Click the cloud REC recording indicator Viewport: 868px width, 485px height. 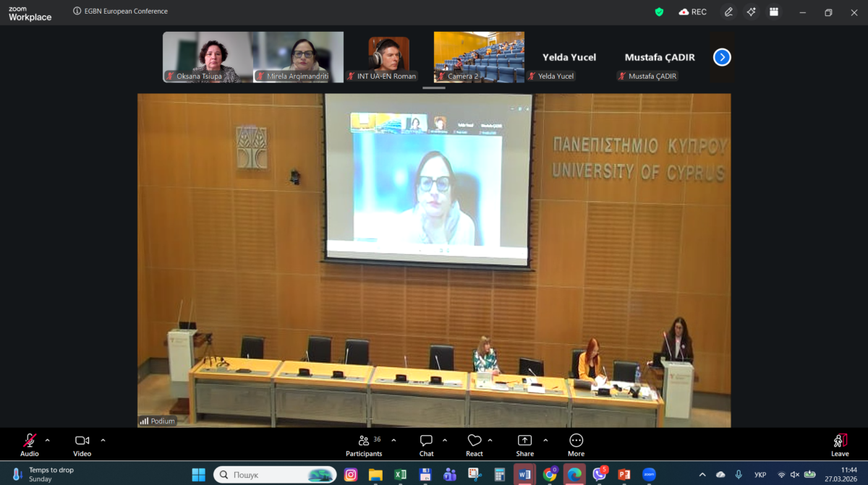pyautogui.click(x=692, y=12)
